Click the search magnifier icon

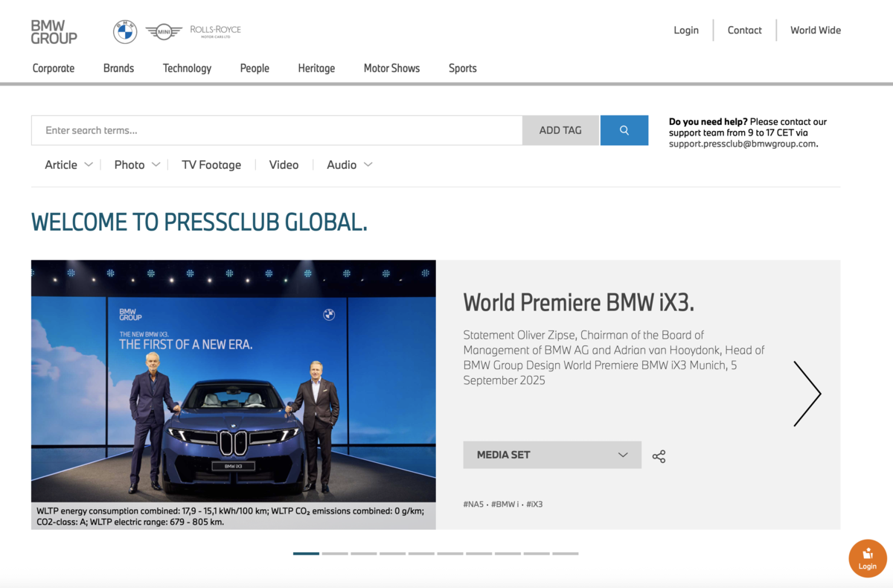coord(624,130)
